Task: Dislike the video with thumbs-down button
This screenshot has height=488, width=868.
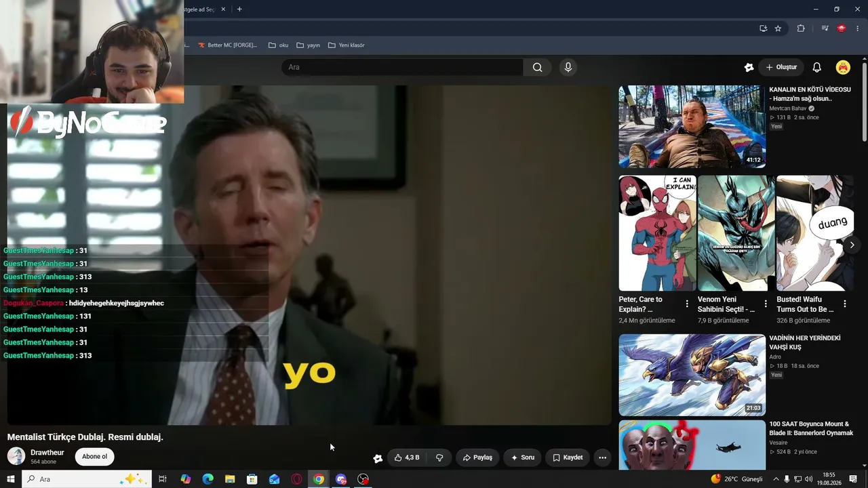Action: pos(439,457)
